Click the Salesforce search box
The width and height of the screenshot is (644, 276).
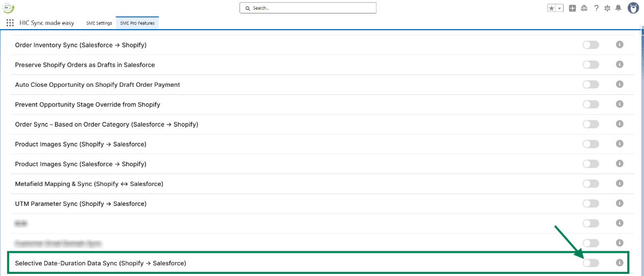(x=308, y=8)
